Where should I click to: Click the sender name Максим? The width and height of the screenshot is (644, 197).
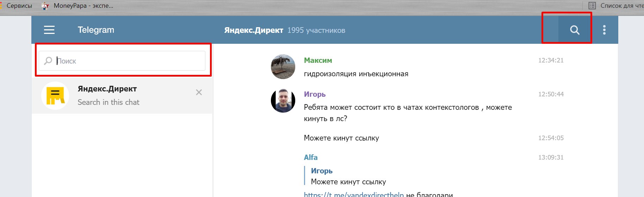pyautogui.click(x=318, y=60)
